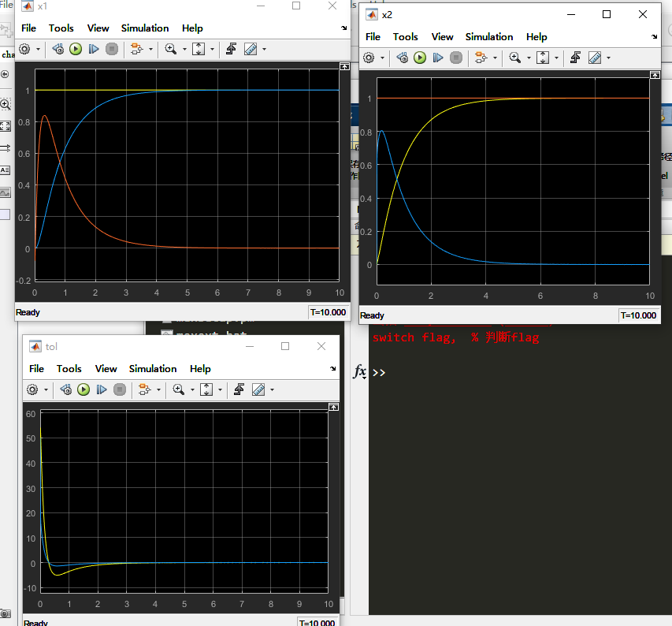This screenshot has width=672, height=626.
Task: Click Stop button in x2 scope
Action: 456,58
